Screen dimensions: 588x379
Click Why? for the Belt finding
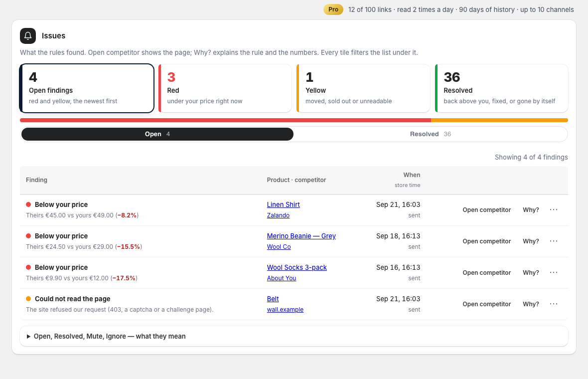point(531,304)
